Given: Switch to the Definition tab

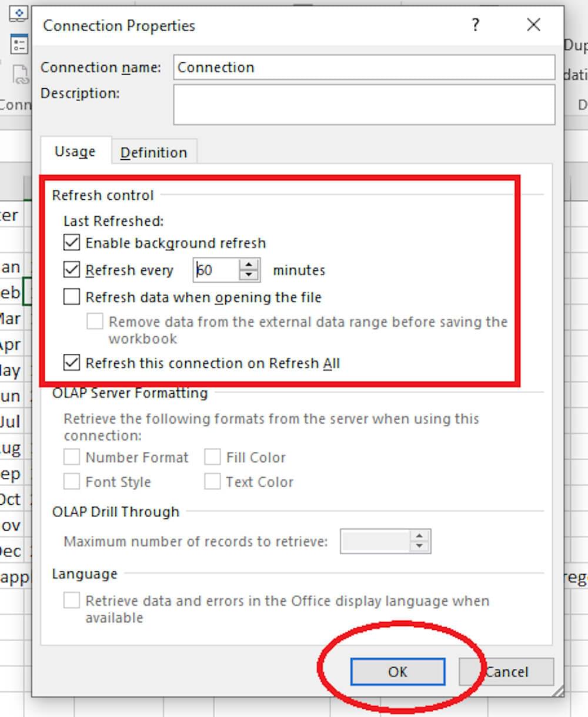Looking at the screenshot, I should [x=153, y=152].
